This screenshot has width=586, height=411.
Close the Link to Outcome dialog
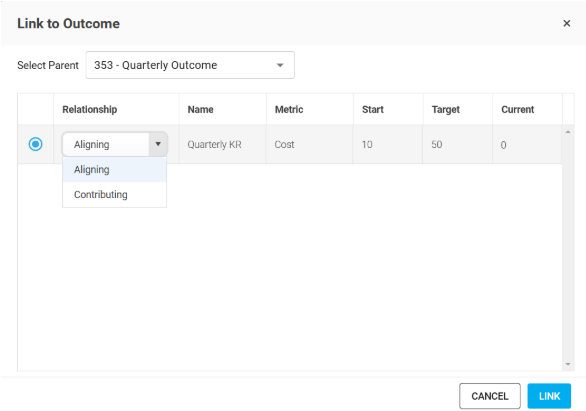pos(567,24)
